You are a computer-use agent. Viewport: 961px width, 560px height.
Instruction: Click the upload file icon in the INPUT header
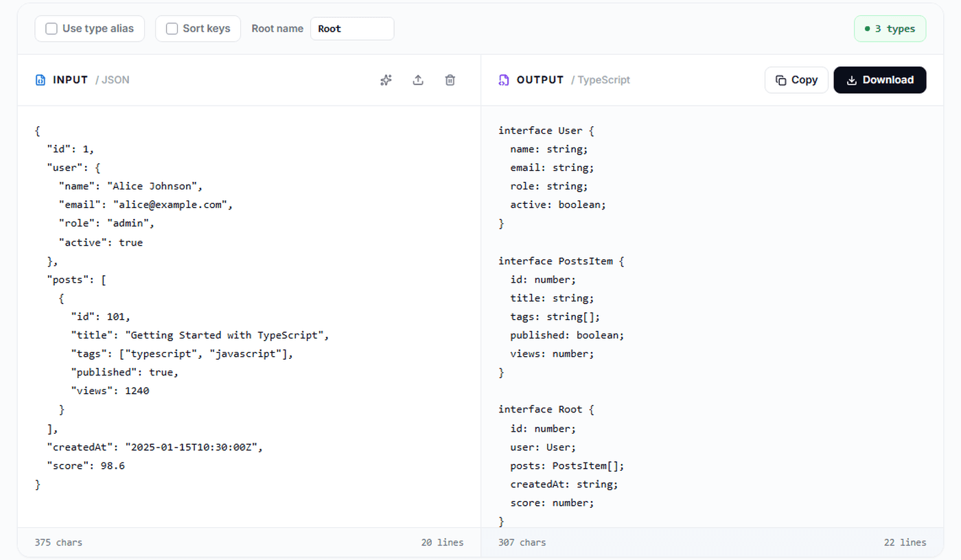point(418,80)
